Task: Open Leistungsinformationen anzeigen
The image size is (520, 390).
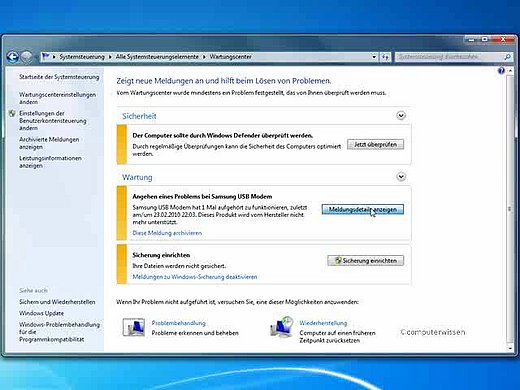Action: [50, 162]
